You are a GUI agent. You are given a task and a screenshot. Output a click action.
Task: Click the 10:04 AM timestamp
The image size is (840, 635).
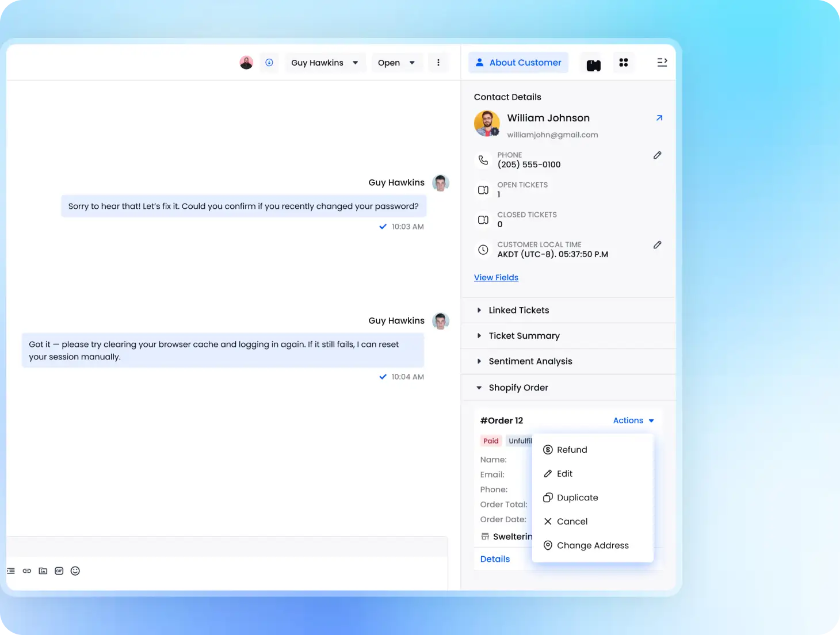click(x=408, y=377)
